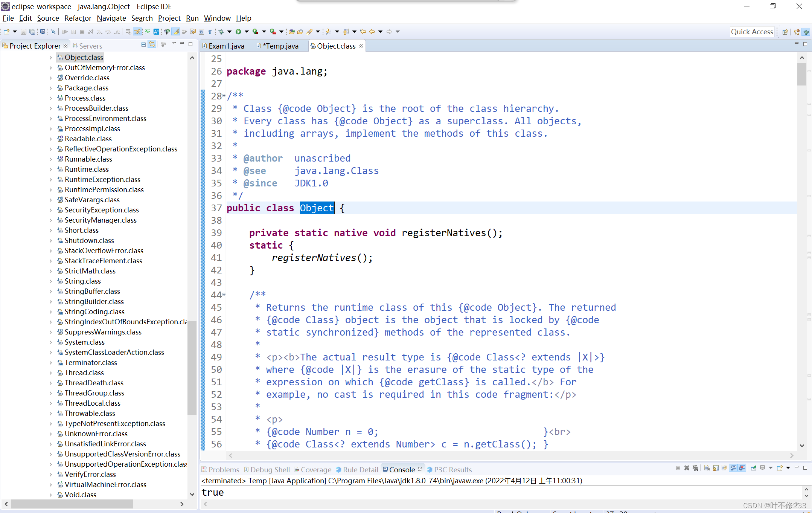Click the Project Explorer horizontal scrollbar thumb

tap(72, 504)
